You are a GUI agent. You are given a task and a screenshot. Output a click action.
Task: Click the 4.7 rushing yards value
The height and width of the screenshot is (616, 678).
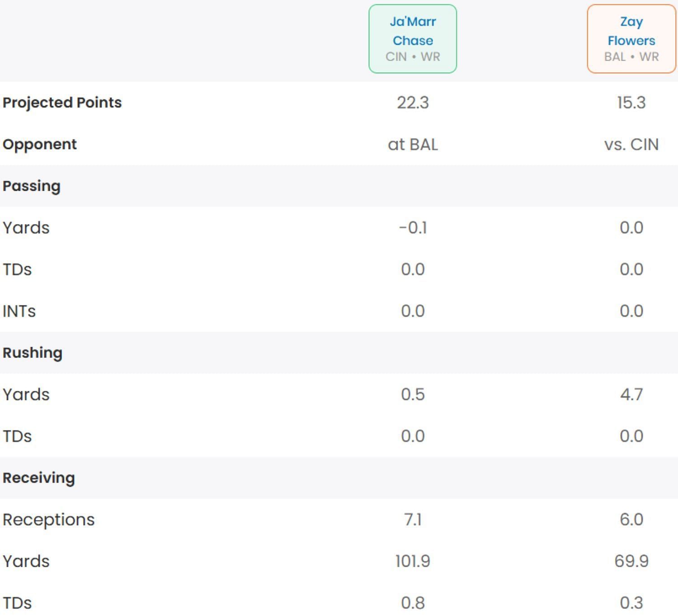point(631,395)
